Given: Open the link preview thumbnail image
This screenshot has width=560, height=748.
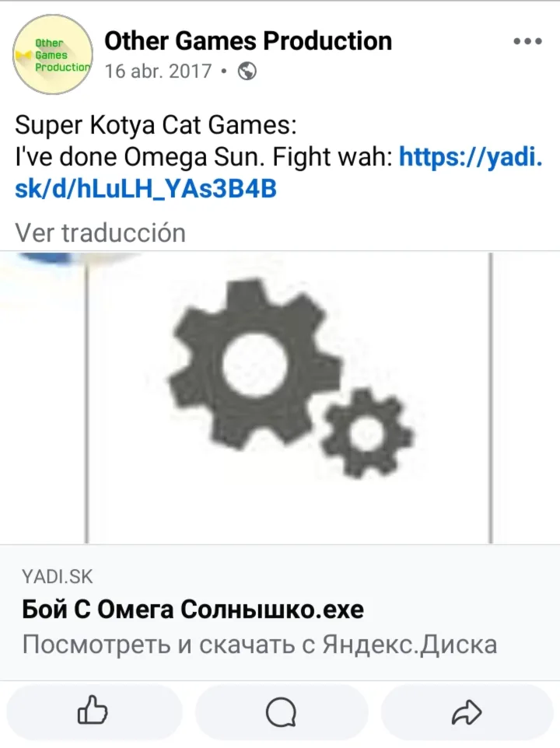Looking at the screenshot, I should click(x=280, y=397).
